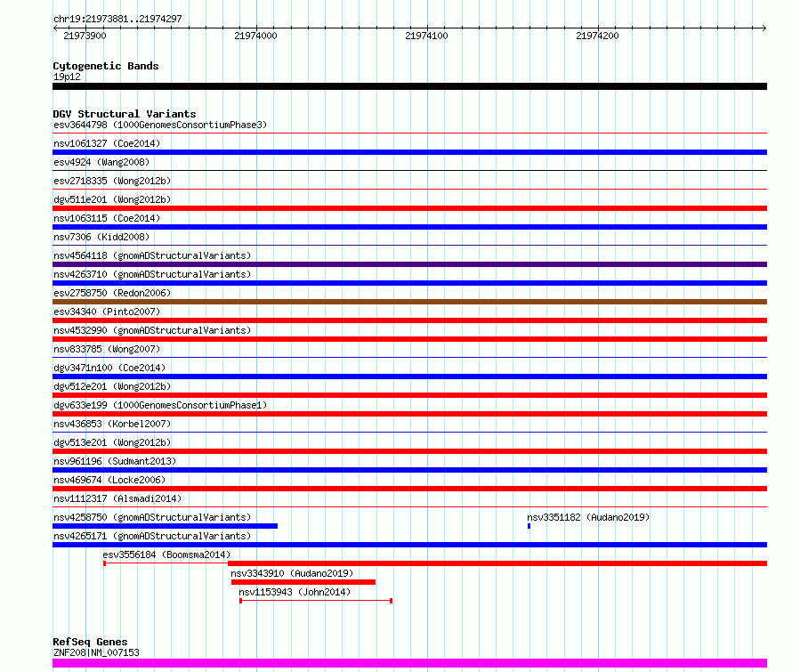
Task: Click the red bar below dgv511e201
Action: pyautogui.click(x=409, y=208)
